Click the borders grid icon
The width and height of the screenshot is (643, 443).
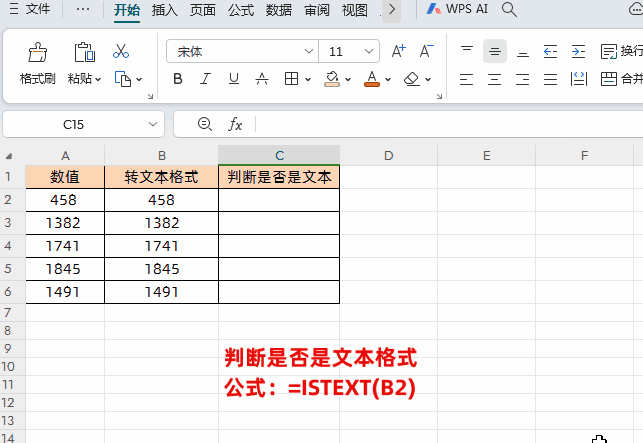pos(291,79)
